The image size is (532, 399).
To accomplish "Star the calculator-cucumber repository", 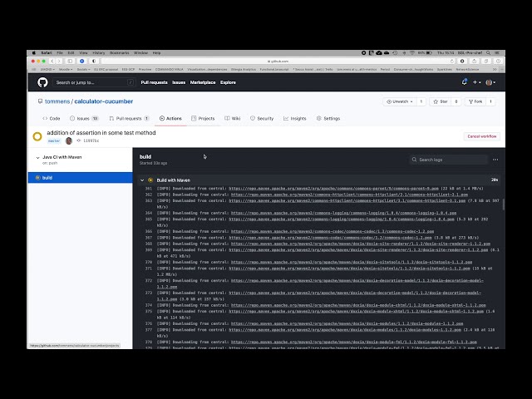I will [x=441, y=101].
